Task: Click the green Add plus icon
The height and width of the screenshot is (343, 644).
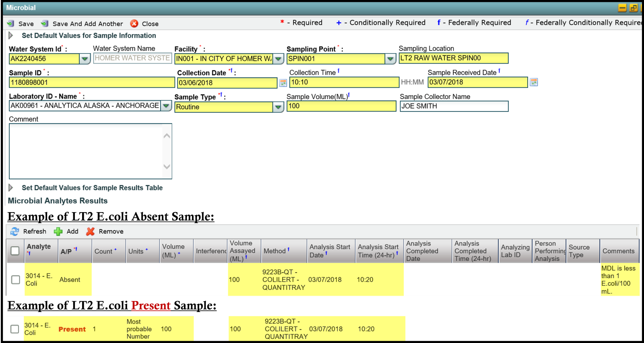Action: 58,231
